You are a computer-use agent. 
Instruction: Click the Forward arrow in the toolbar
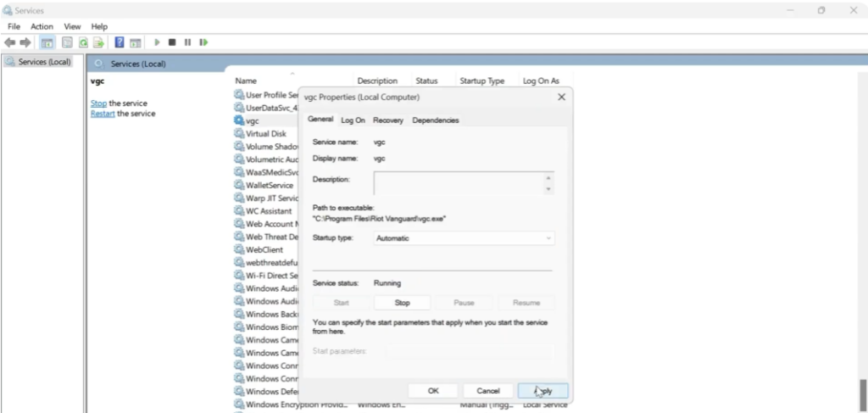click(24, 42)
